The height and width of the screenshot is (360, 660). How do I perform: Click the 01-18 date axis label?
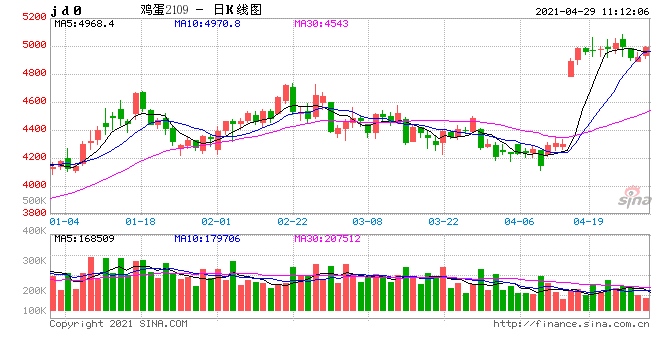pos(140,221)
